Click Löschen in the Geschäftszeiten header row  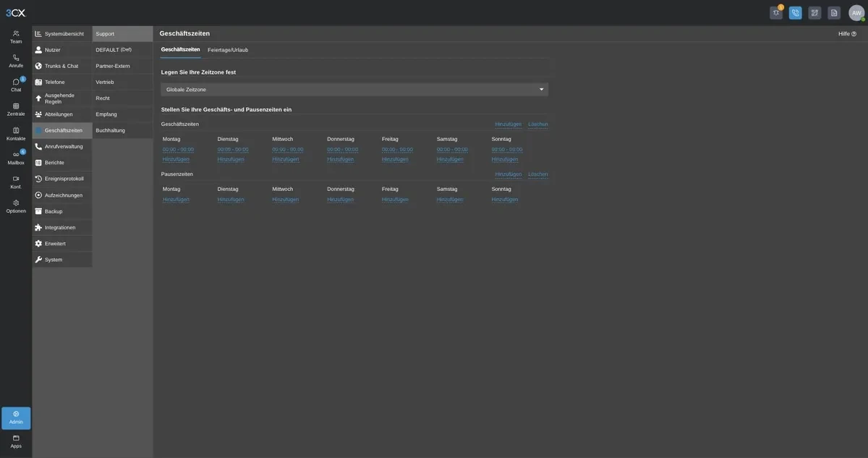538,124
